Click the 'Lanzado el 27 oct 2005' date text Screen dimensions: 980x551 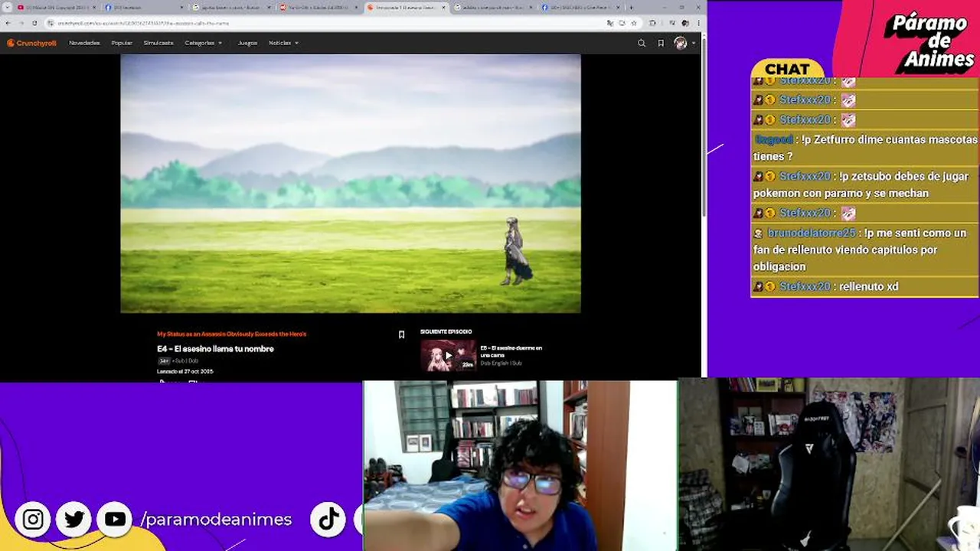(185, 371)
